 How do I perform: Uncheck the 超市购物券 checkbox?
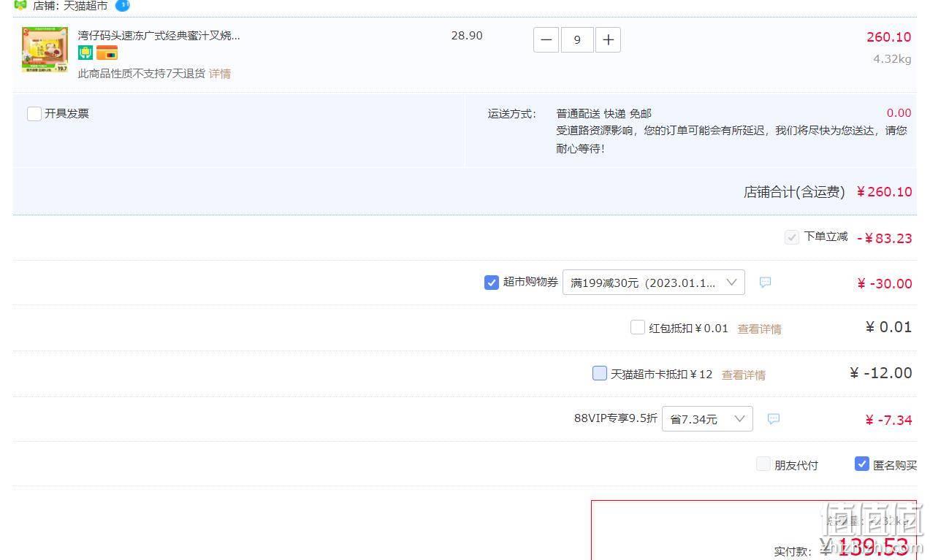pos(492,283)
